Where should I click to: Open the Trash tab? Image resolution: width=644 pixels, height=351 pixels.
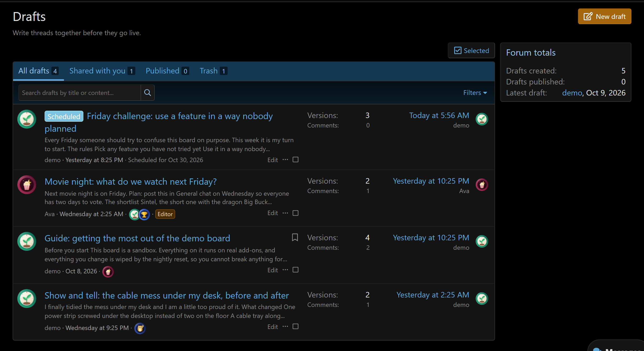tap(213, 71)
